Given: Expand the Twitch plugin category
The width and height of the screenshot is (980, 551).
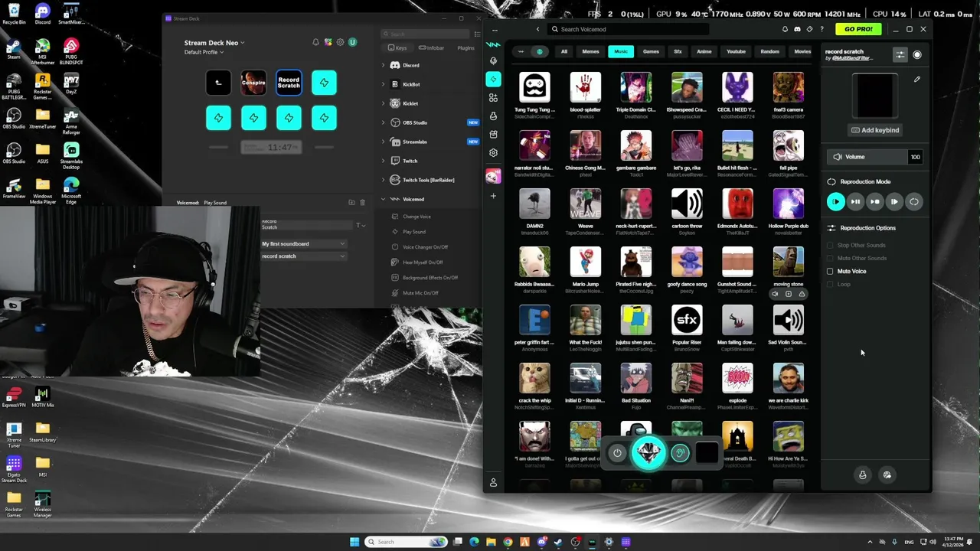Looking at the screenshot, I should point(384,161).
